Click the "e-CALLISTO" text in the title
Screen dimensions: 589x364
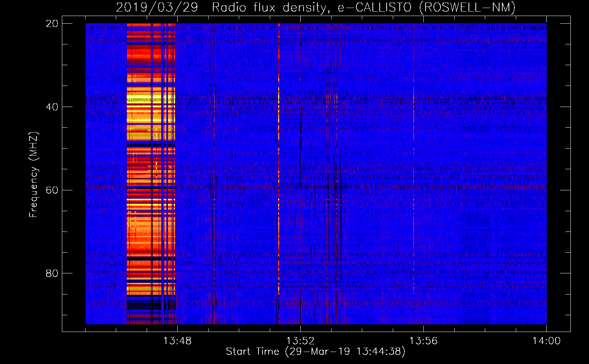pos(375,7)
